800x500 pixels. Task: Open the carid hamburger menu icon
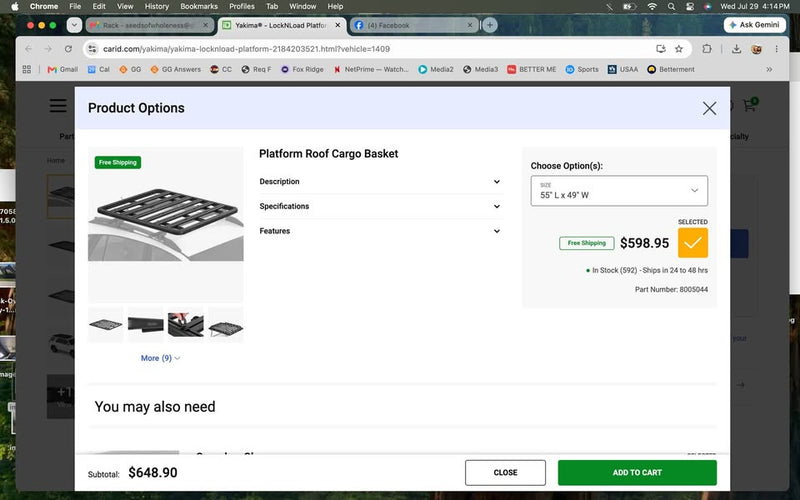click(58, 106)
